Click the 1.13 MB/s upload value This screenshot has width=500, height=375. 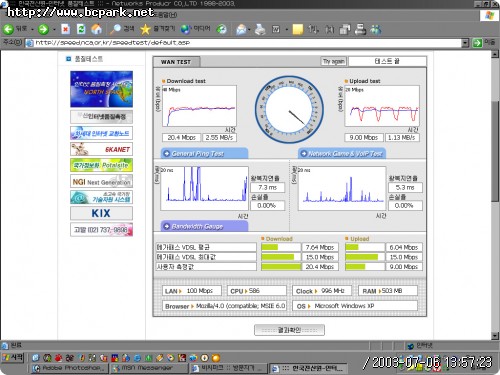click(x=401, y=138)
